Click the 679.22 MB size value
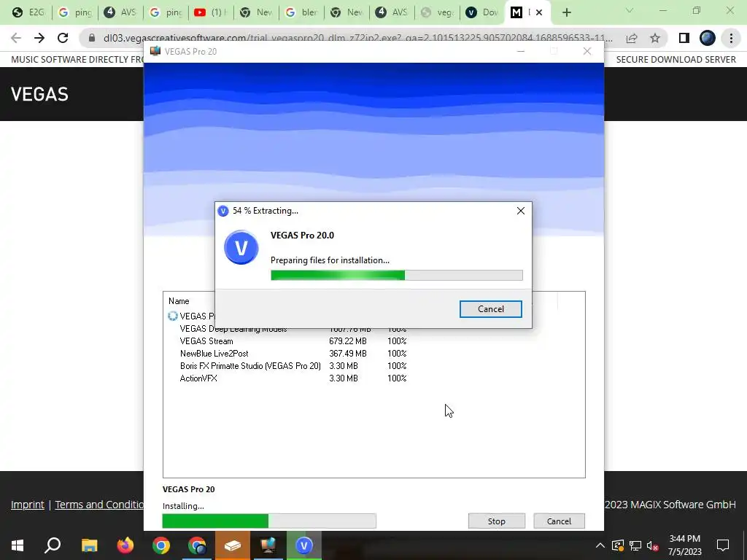Screen dimensions: 747x560 (x=348, y=341)
